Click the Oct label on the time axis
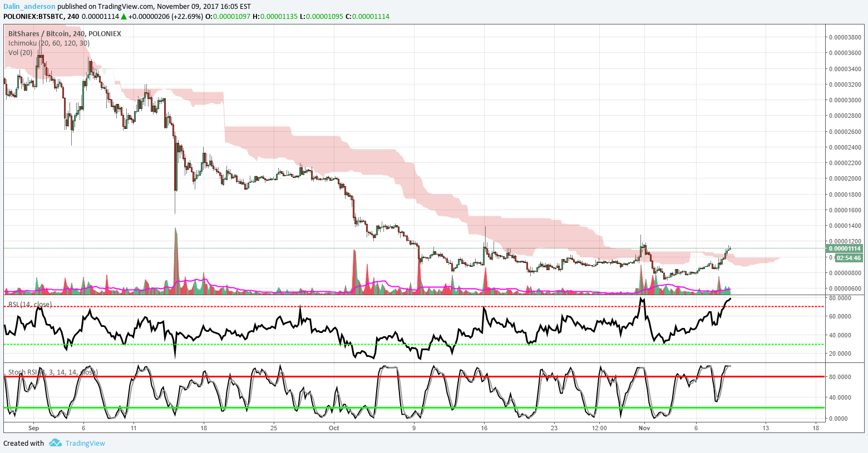The image size is (868, 453). click(334, 428)
